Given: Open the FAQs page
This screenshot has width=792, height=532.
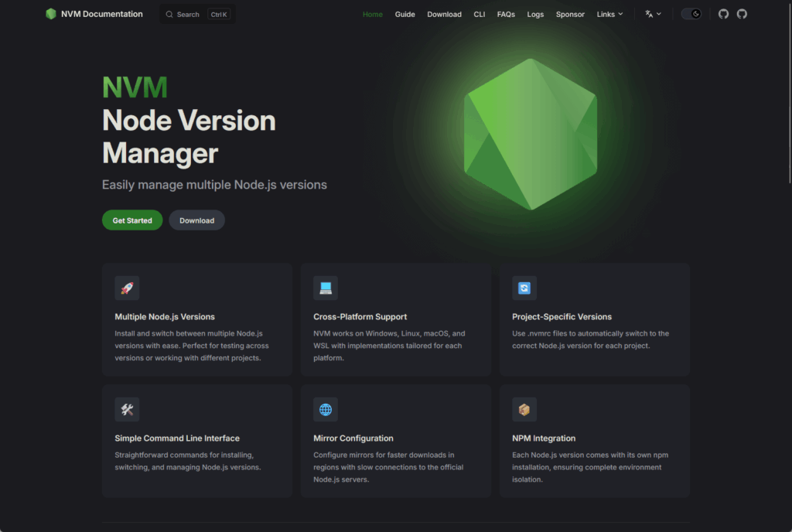Looking at the screenshot, I should click(x=506, y=14).
